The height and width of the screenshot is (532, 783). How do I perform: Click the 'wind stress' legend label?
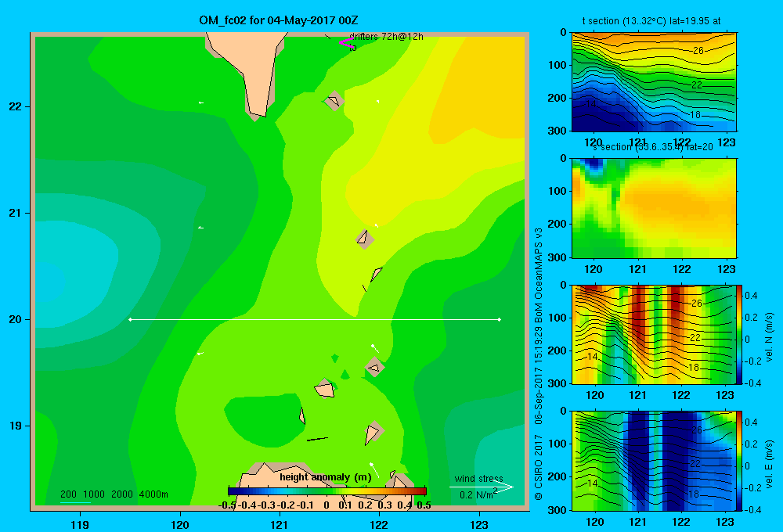[x=478, y=479]
